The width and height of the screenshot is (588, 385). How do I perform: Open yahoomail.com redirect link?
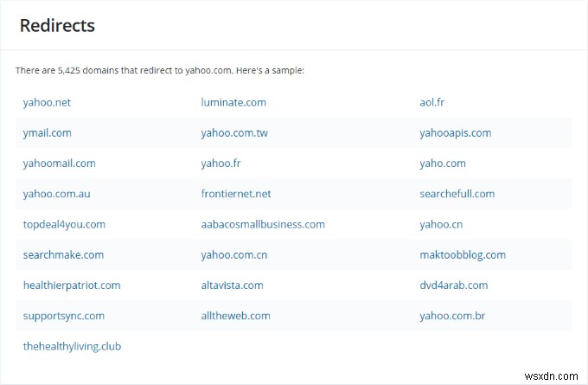pos(60,163)
